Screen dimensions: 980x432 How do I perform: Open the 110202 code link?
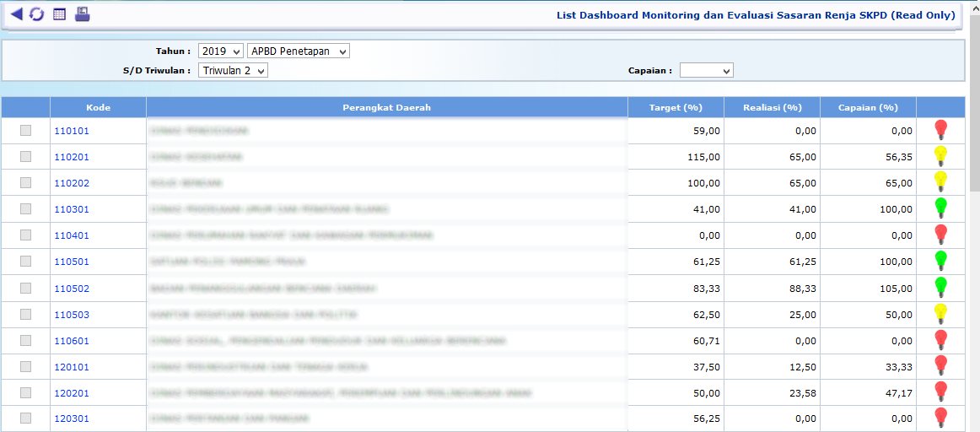(x=72, y=183)
